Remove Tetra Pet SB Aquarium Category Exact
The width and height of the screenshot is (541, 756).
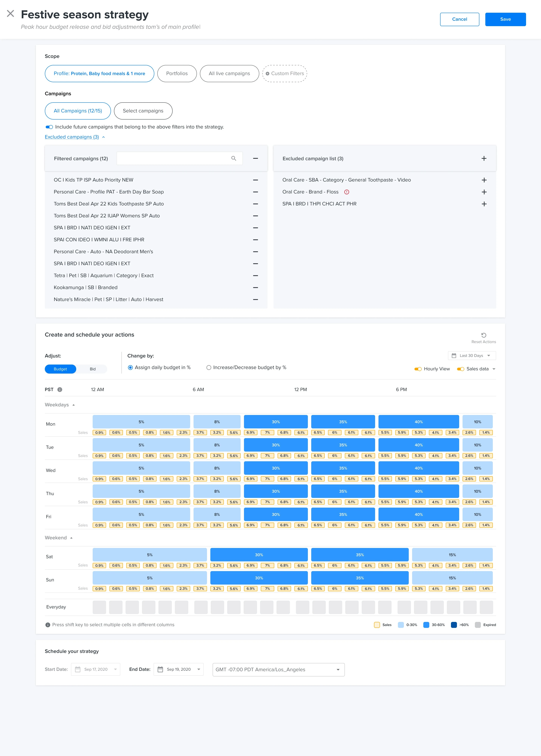pyautogui.click(x=256, y=276)
